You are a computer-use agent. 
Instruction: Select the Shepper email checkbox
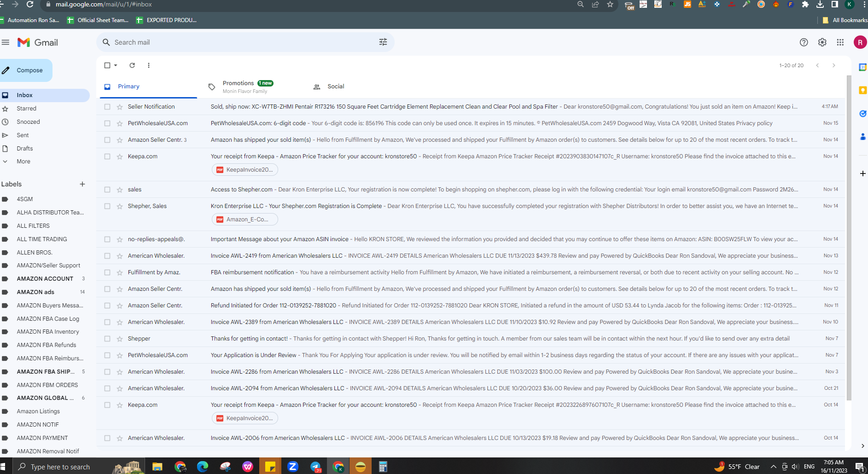[x=107, y=339]
